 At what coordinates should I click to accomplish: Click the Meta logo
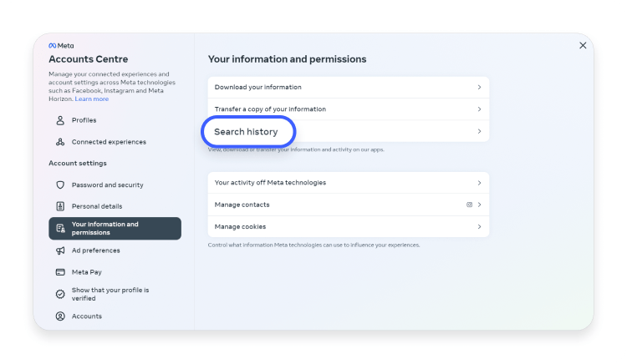tap(61, 45)
